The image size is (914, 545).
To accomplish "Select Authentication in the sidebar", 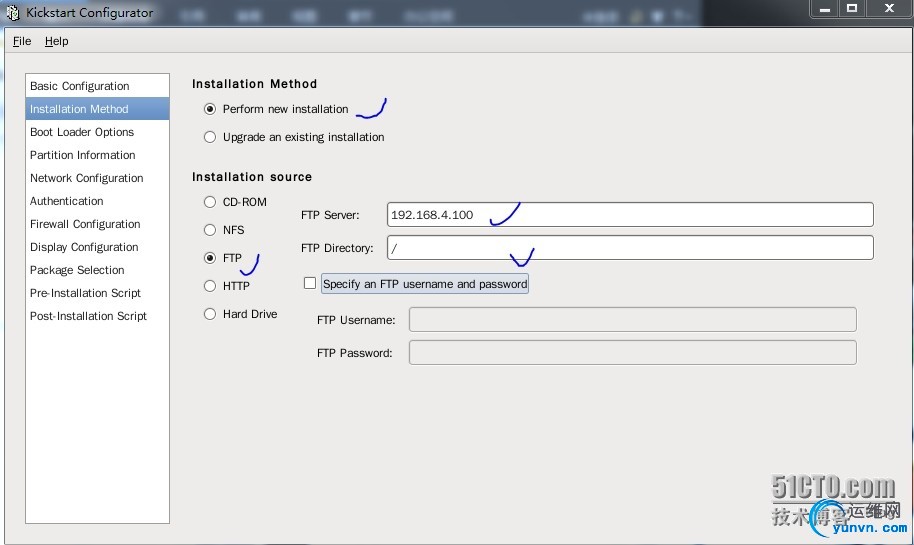I will click(x=97, y=201).
